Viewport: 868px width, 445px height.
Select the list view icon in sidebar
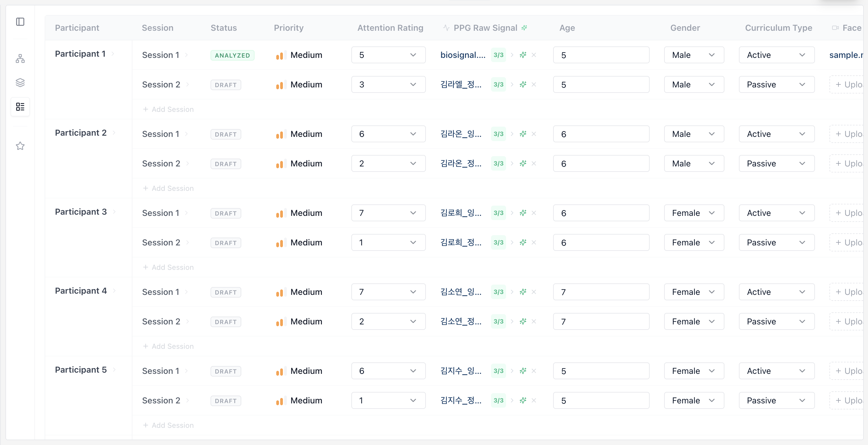20,107
